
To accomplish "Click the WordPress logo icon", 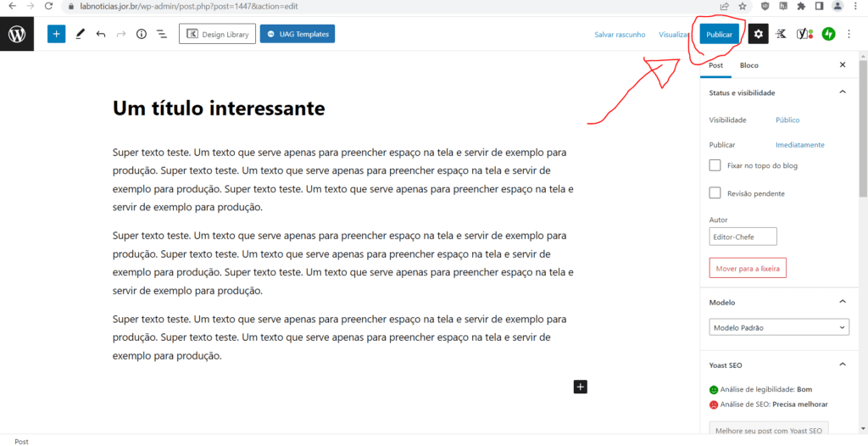I will [17, 35].
